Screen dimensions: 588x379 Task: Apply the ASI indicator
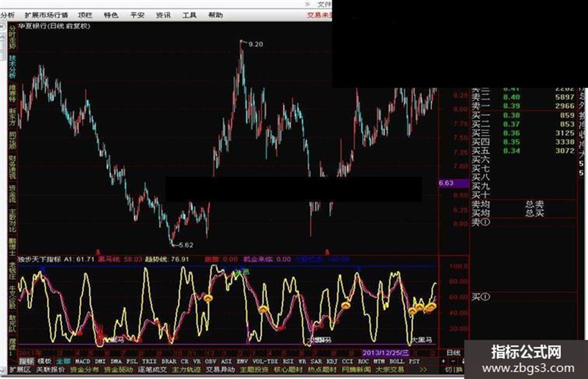point(226,362)
